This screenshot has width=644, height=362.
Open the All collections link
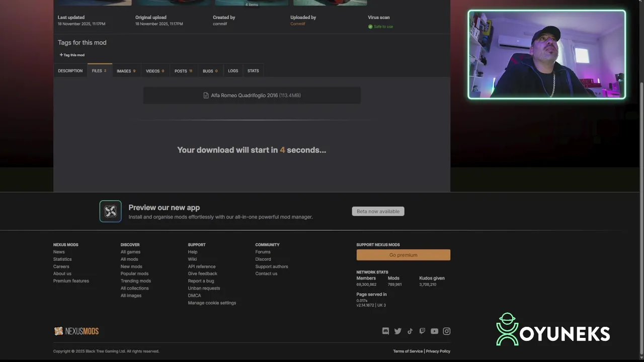click(135, 288)
